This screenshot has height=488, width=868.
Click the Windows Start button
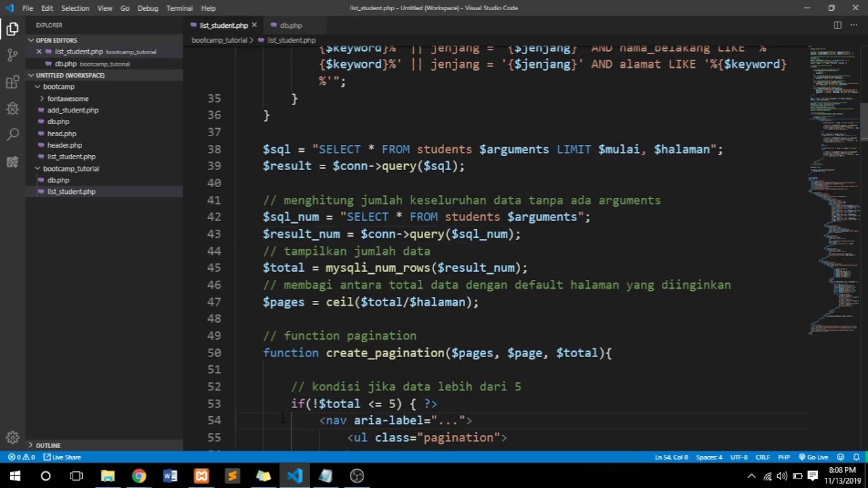coord(15,476)
